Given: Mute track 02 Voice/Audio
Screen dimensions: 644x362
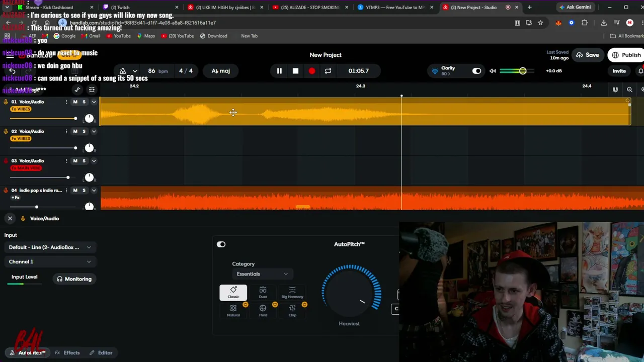Looking at the screenshot, I should coord(75,131).
